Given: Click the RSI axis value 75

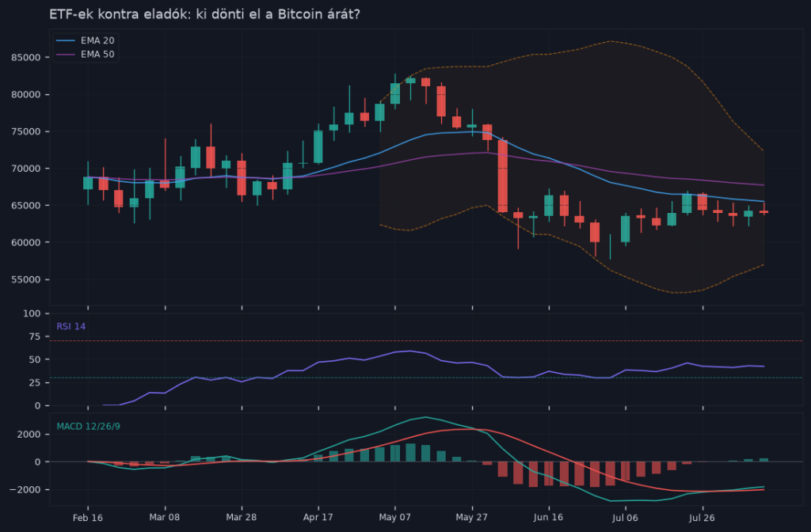Looking at the screenshot, I should click(35, 336).
